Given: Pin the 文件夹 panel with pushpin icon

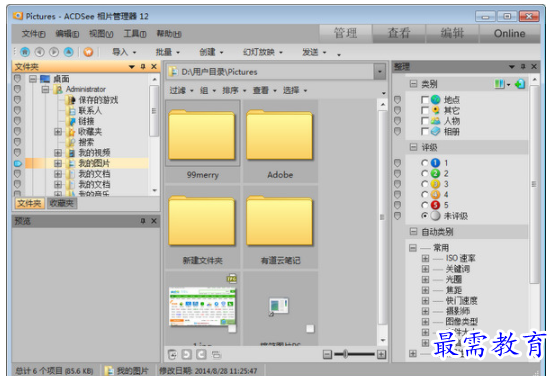Looking at the screenshot, I should 143,67.
